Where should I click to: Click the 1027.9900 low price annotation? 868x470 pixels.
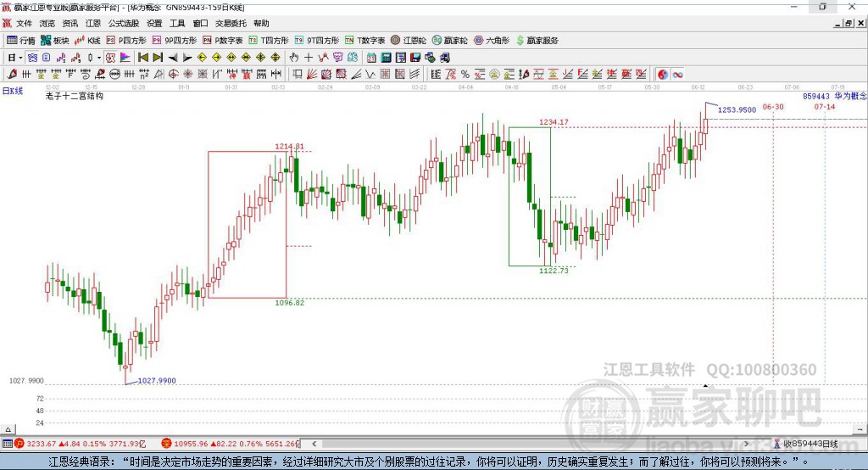[157, 381]
